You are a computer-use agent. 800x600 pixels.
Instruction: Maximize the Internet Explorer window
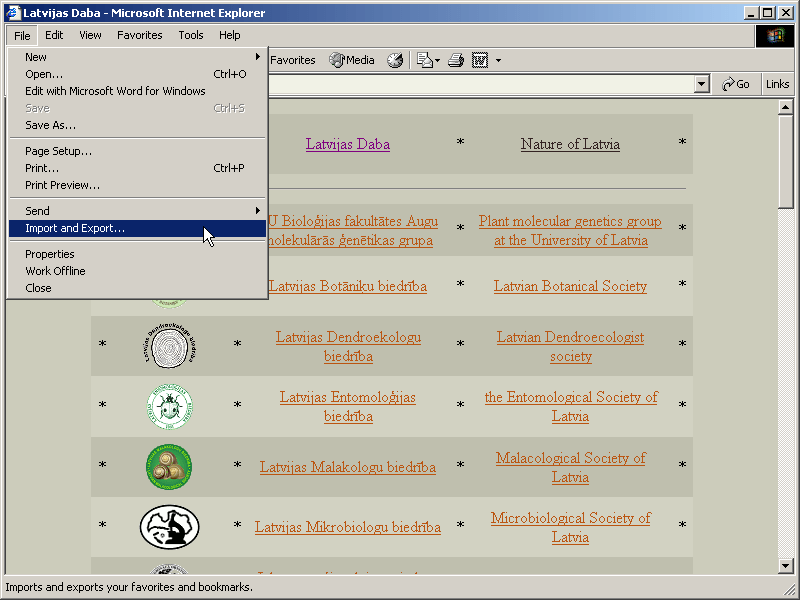tap(767, 13)
